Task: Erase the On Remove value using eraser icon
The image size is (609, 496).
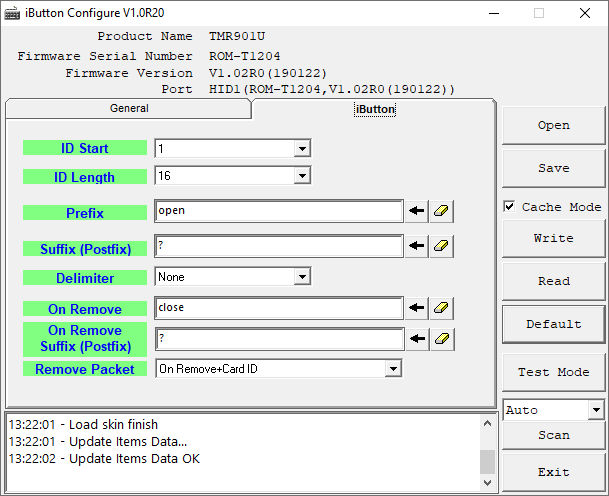Action: coord(442,308)
